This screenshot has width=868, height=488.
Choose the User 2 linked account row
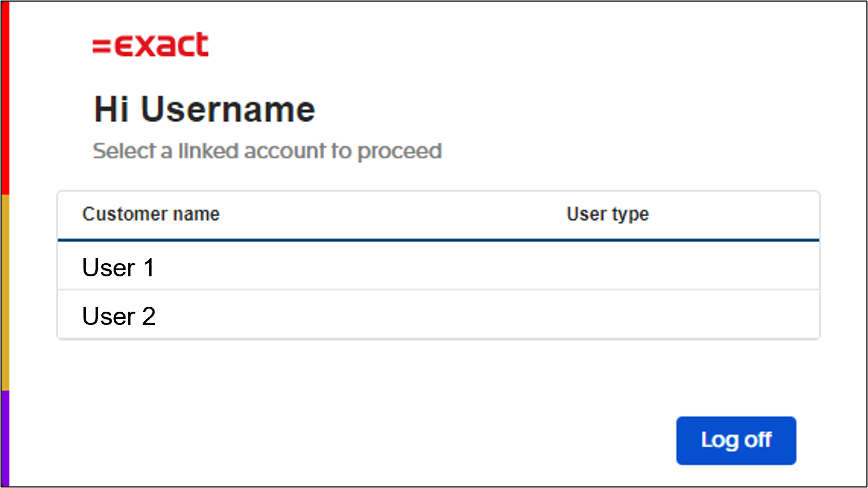click(438, 316)
